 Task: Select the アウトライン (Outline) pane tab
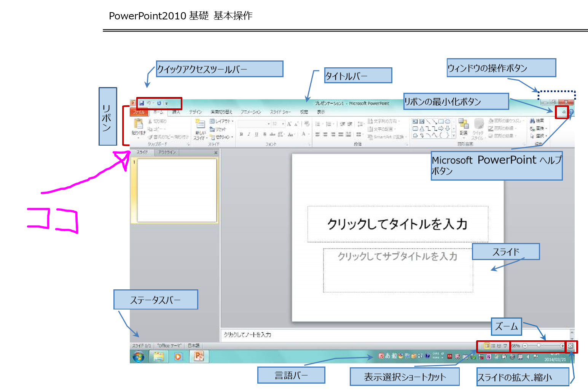167,152
